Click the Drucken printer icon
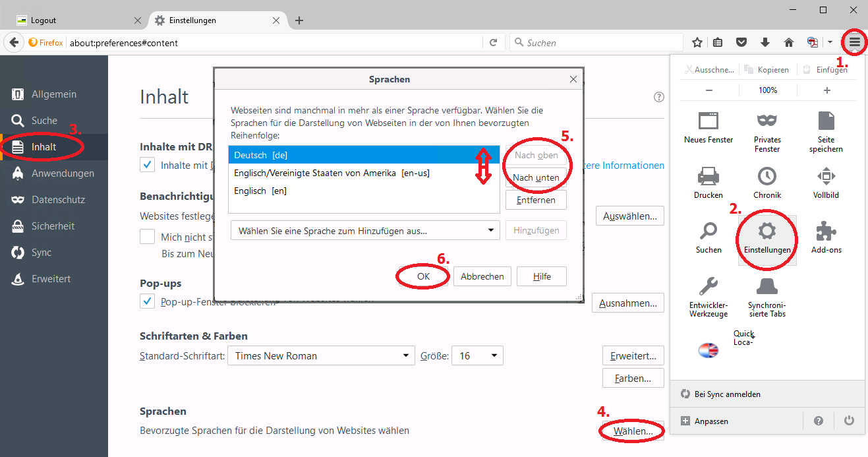This screenshot has width=868, height=457. [x=709, y=177]
